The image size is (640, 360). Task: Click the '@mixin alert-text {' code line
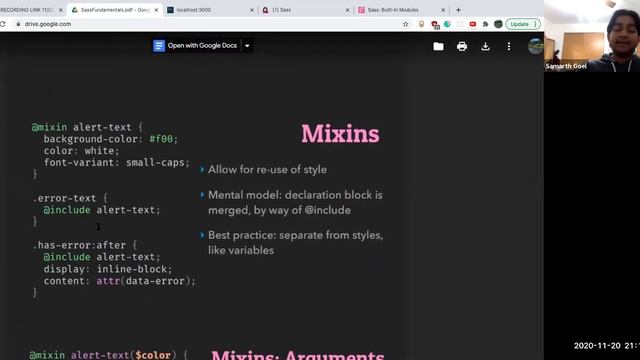click(x=87, y=127)
